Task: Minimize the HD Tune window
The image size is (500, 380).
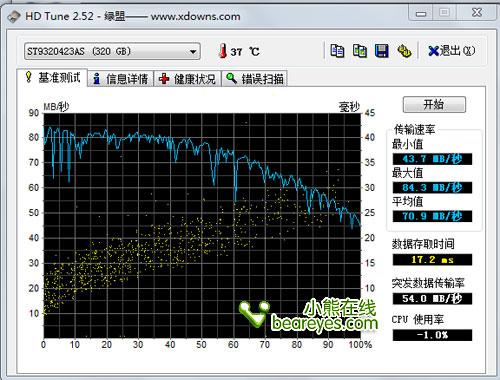Action: pyautogui.click(x=421, y=14)
